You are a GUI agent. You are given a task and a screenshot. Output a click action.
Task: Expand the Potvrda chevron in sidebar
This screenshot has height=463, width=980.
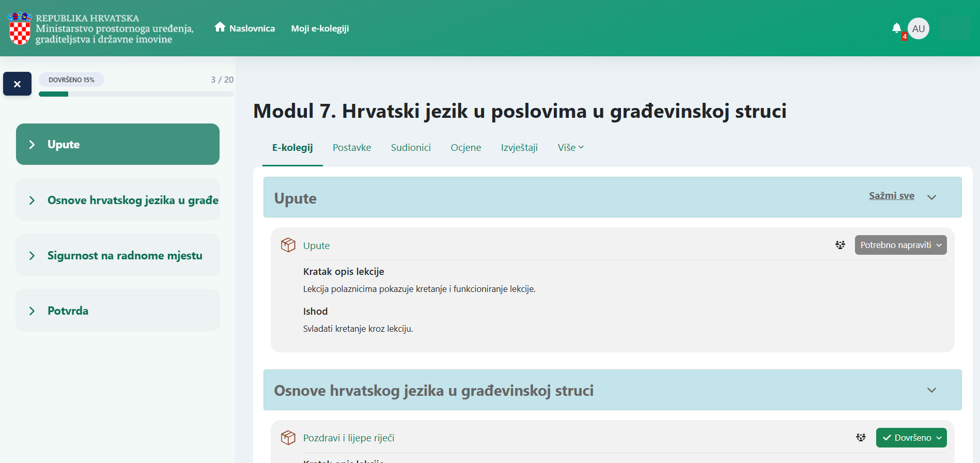pos(32,311)
